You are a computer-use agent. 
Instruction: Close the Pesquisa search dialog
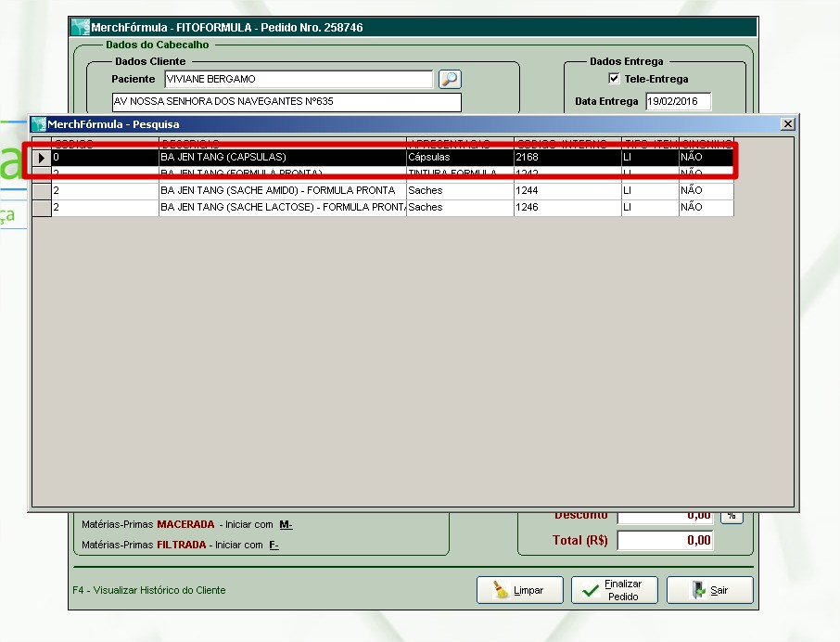point(787,123)
